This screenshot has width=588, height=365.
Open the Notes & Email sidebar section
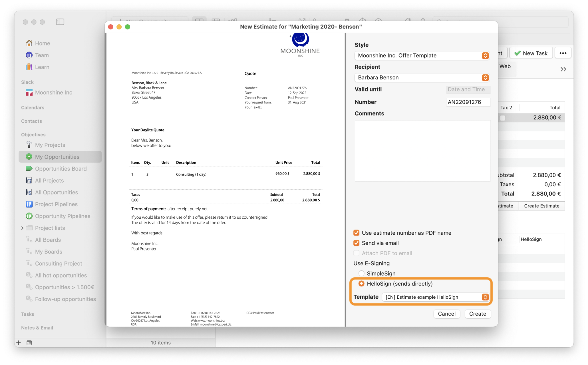click(37, 328)
